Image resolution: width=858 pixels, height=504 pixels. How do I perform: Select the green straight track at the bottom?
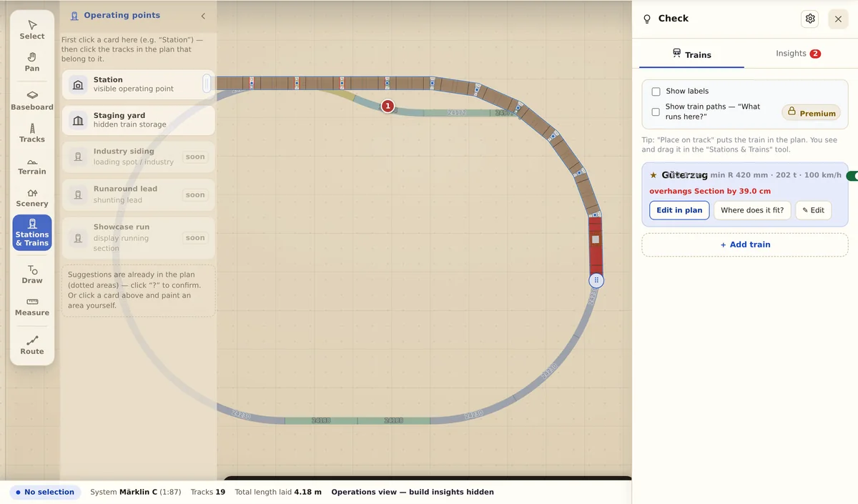[x=357, y=420]
